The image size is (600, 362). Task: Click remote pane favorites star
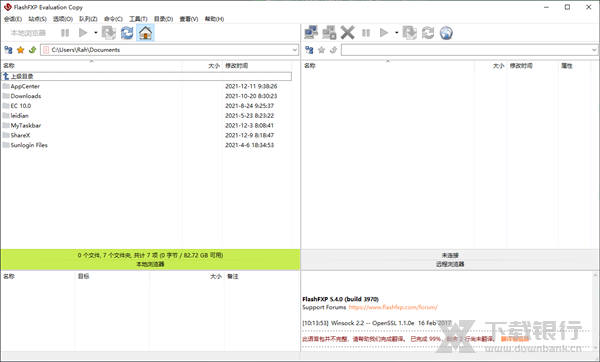pyautogui.click(x=321, y=50)
